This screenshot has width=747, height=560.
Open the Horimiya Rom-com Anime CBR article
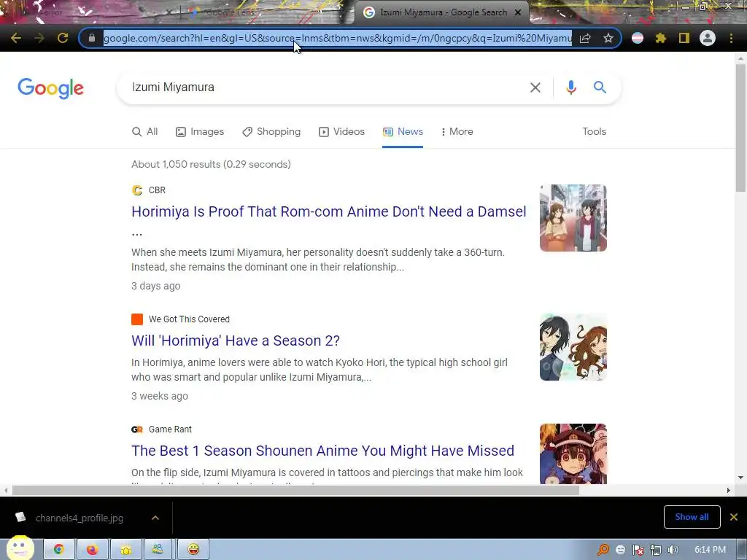point(329,212)
